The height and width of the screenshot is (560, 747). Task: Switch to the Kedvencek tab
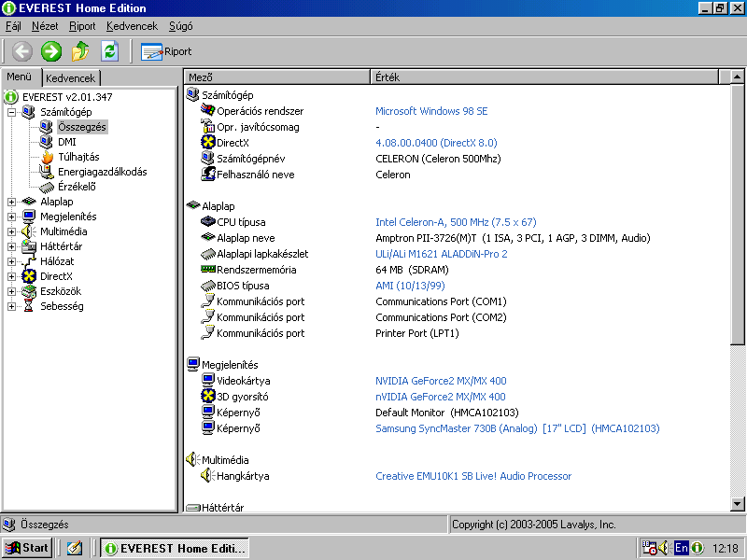point(71,78)
